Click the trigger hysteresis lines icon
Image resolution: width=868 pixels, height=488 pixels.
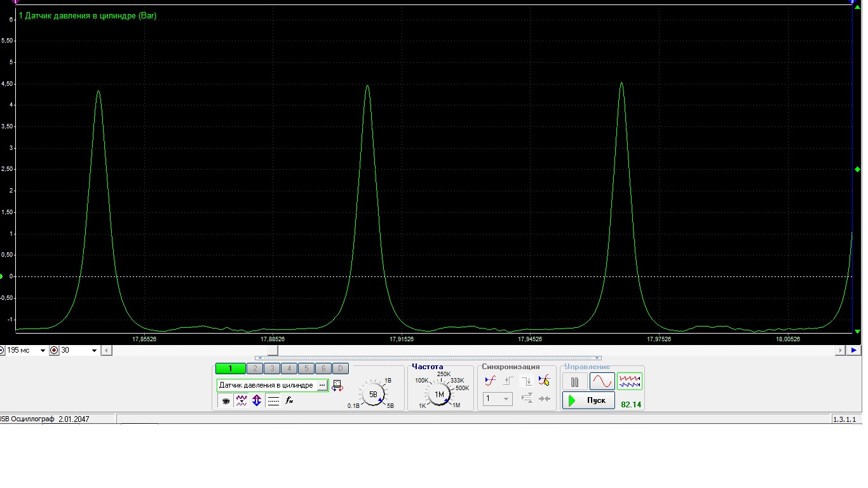[527, 399]
